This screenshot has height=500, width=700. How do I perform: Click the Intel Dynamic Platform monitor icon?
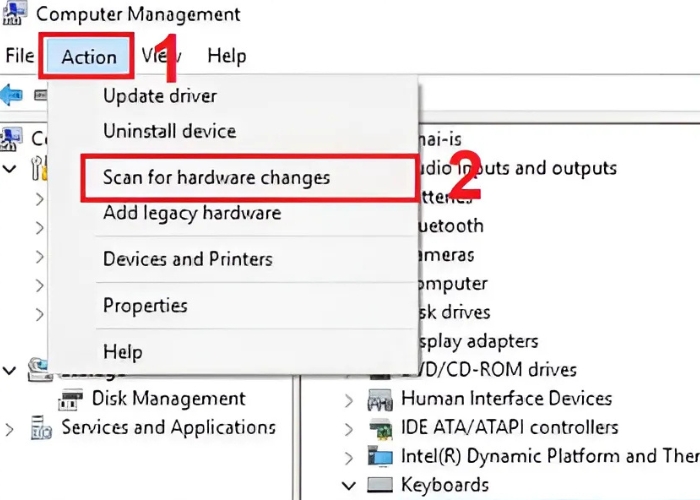[x=380, y=457]
